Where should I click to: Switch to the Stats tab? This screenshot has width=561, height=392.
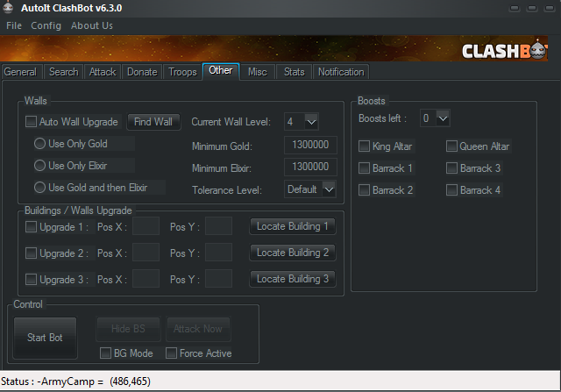tap(295, 72)
